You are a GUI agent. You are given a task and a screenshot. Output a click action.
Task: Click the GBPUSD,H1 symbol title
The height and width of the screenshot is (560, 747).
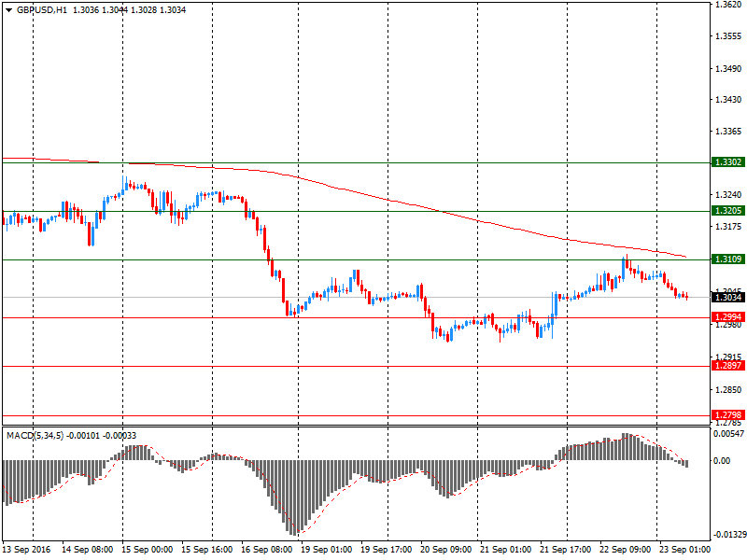[x=42, y=10]
